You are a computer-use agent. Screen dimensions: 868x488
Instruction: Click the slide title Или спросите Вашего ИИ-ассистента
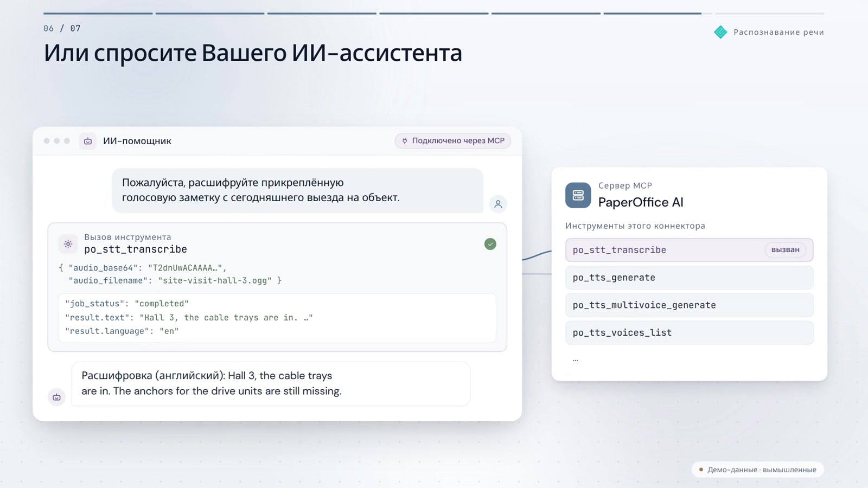253,53
